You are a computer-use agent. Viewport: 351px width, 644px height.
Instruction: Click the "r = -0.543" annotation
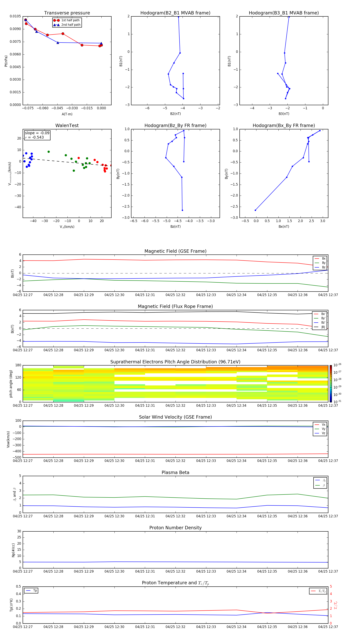(x=35, y=137)
